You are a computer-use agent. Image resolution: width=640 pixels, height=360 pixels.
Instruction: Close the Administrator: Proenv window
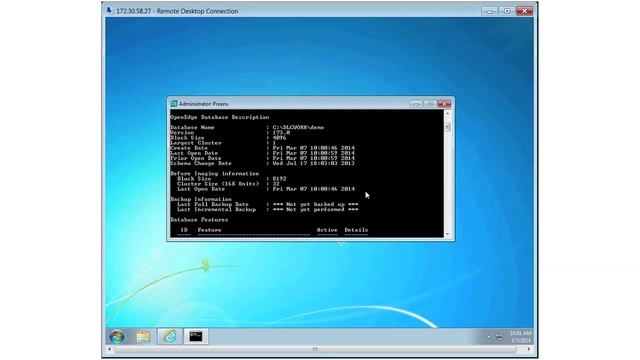coord(444,104)
